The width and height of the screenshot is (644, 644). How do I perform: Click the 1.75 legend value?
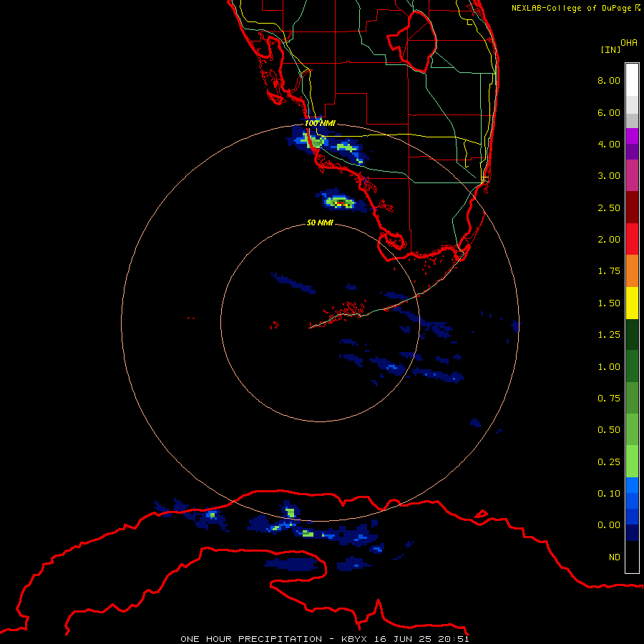click(x=609, y=271)
